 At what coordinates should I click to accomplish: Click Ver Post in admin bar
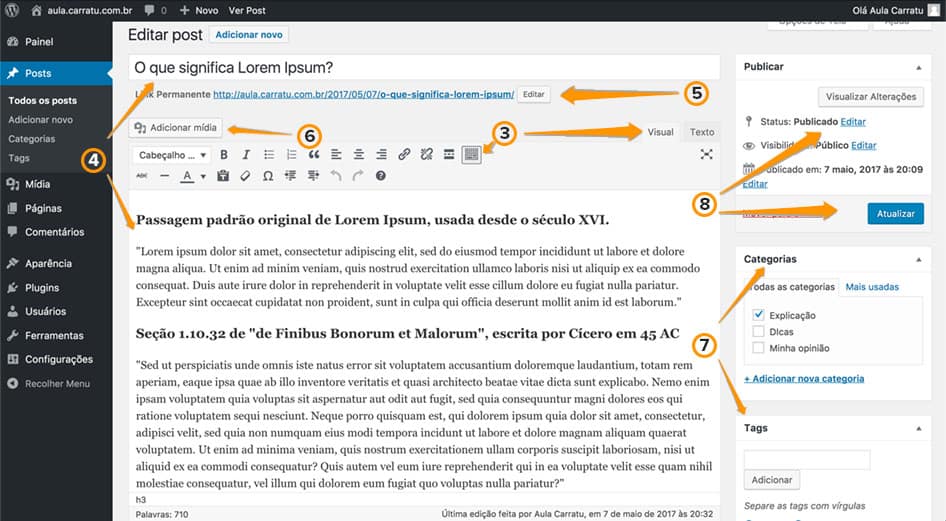pos(247,10)
